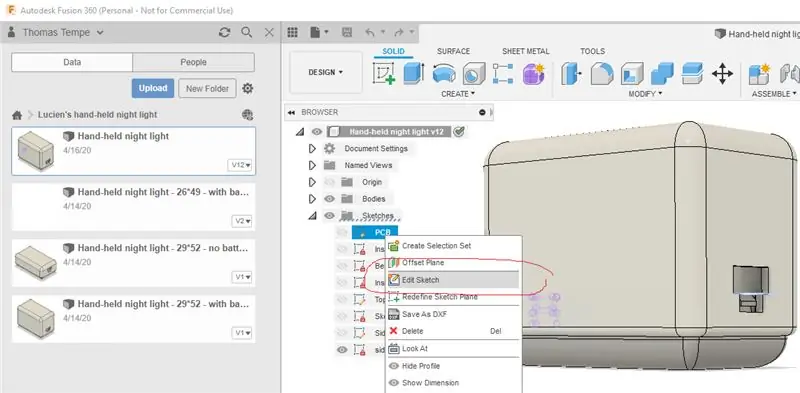This screenshot has height=393, width=800.
Task: Select the Shell tool
Action: (632, 73)
